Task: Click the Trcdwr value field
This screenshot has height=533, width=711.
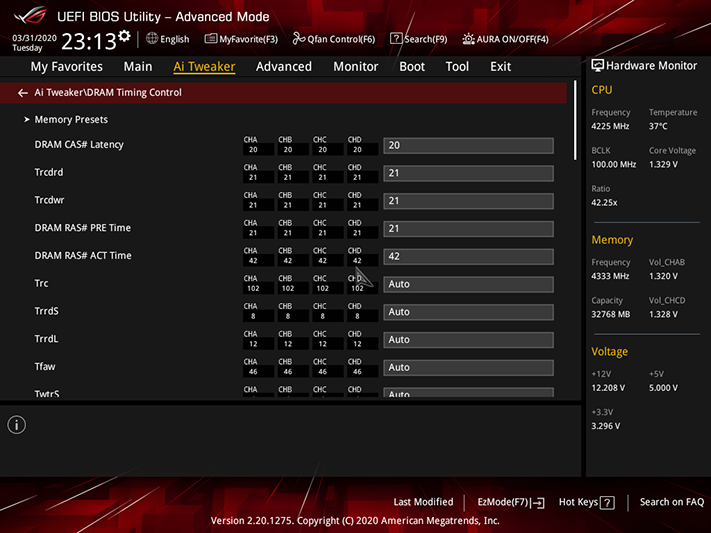Action: coord(468,201)
